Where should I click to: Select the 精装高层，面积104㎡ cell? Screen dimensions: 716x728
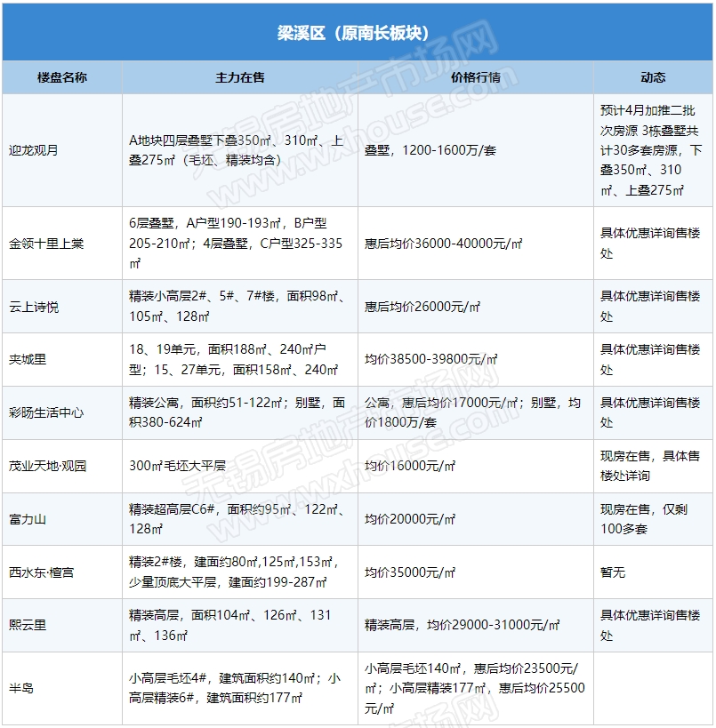[x=240, y=625]
